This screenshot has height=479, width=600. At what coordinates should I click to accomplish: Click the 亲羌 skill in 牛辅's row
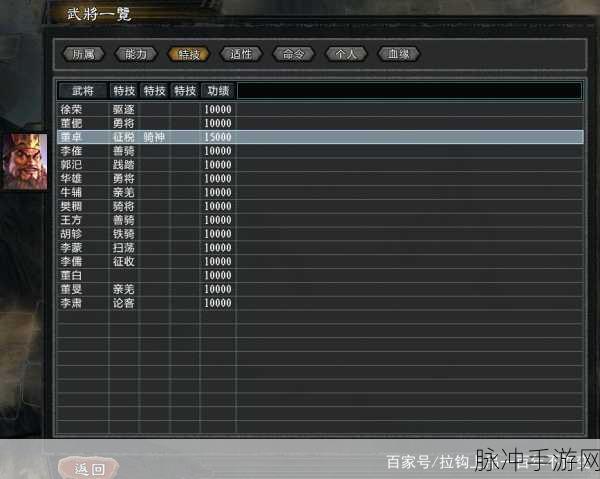[124, 192]
